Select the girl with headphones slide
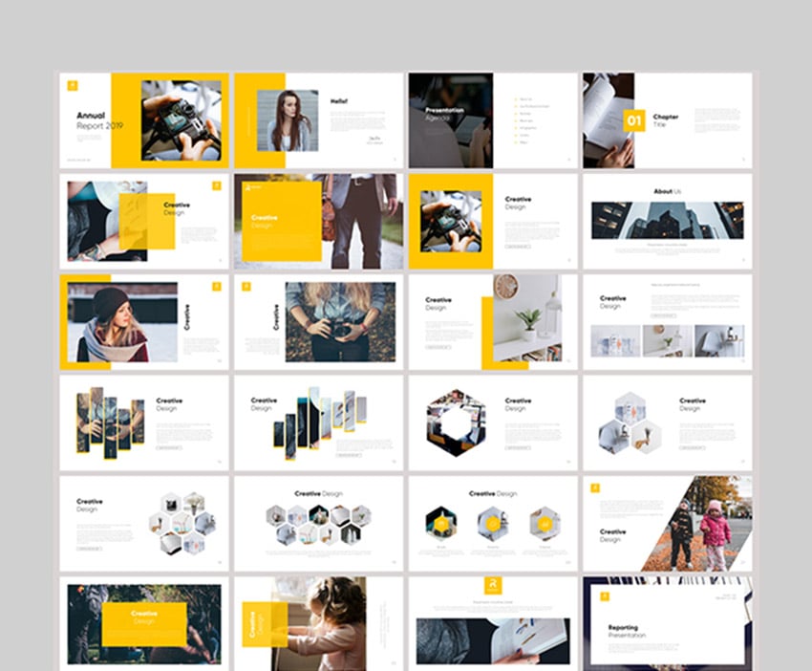812x671 pixels. [x=318, y=622]
